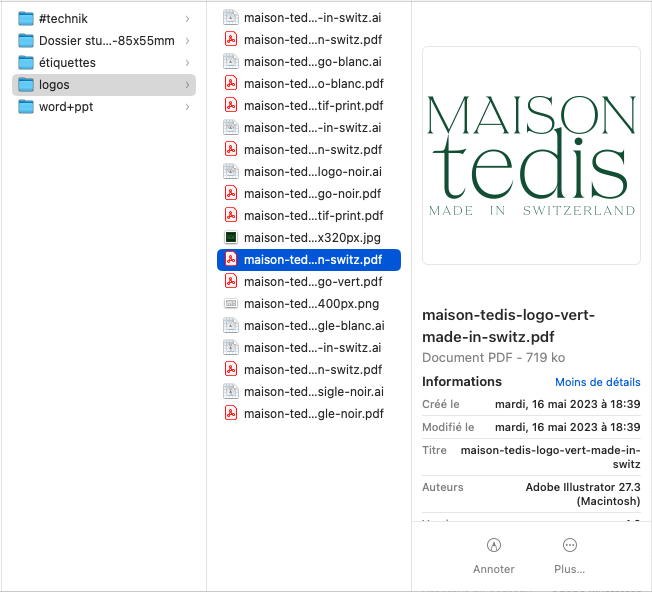This screenshot has width=652, height=592.
Task: Click the Illustrator icon of maison-ted...go-blanc.ai
Action: click(231, 62)
